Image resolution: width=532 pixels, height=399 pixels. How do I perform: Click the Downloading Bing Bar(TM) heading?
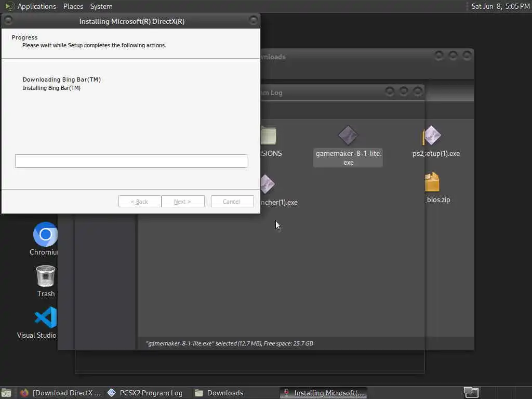(x=62, y=79)
